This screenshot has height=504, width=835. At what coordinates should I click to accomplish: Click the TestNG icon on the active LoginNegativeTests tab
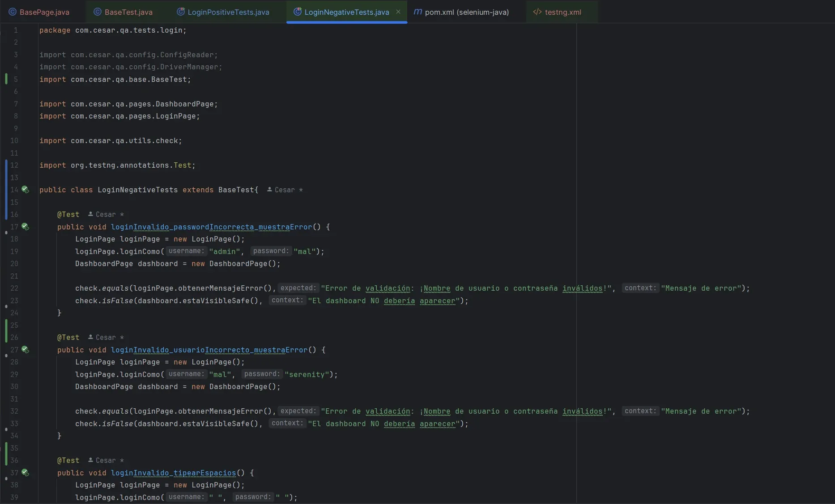click(x=298, y=12)
